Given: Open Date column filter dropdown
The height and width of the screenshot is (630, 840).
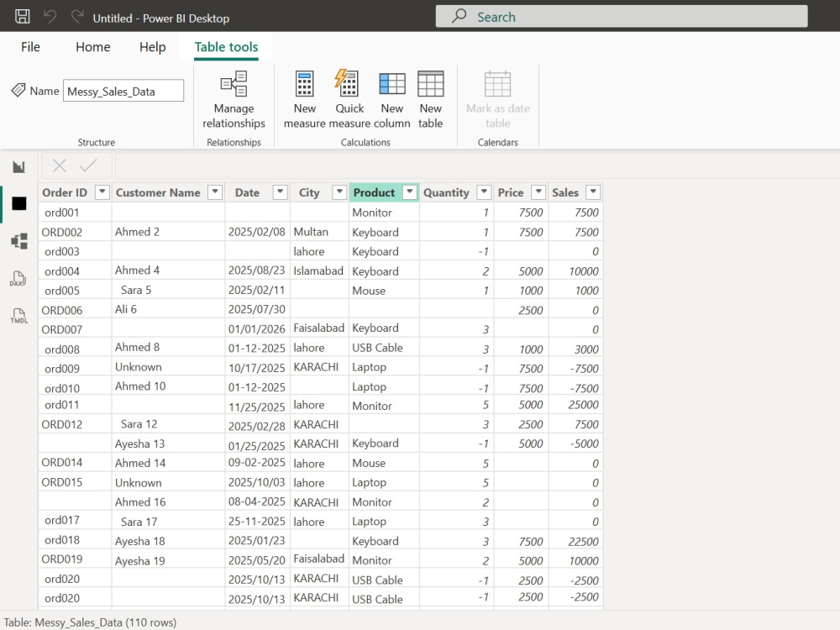Looking at the screenshot, I should (280, 192).
